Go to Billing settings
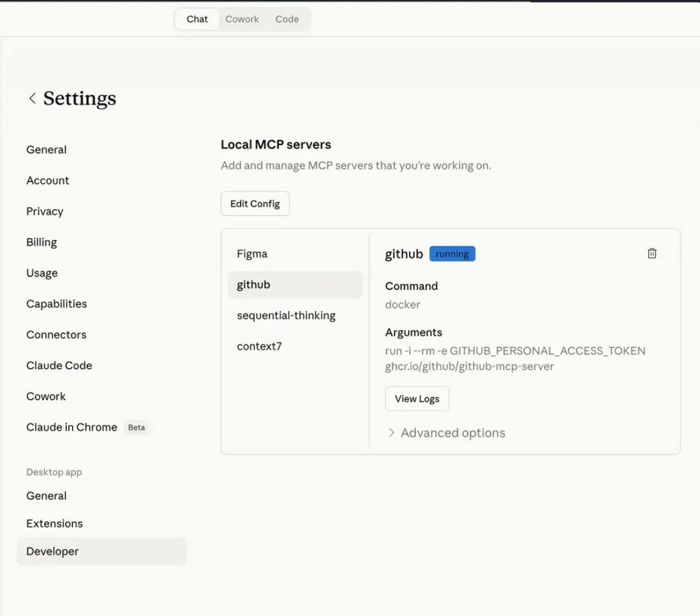Viewport: 700px width, 616px height. click(41, 242)
